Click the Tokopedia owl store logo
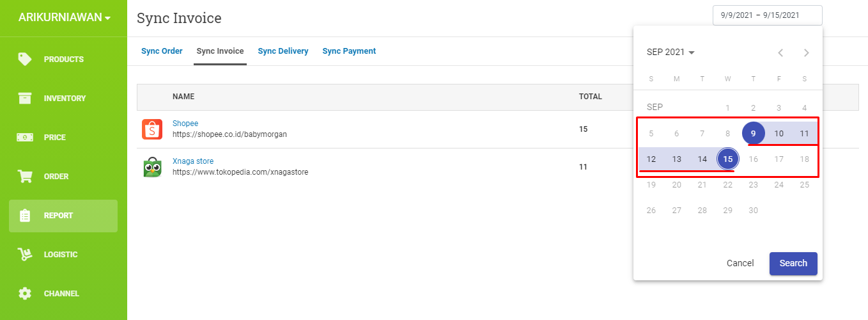868x320 pixels. [152, 167]
